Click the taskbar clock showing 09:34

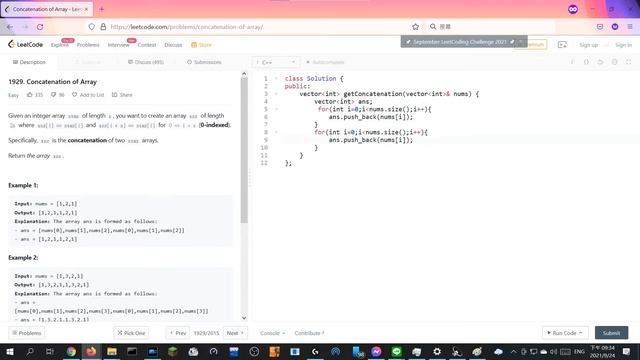click(602, 351)
